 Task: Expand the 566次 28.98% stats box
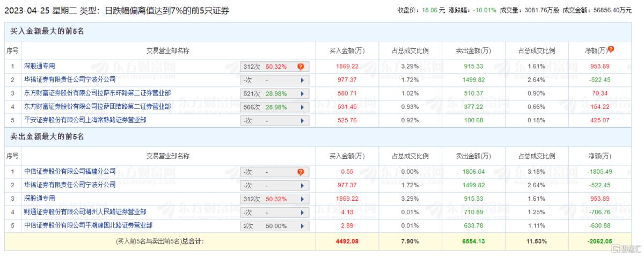click(x=275, y=107)
